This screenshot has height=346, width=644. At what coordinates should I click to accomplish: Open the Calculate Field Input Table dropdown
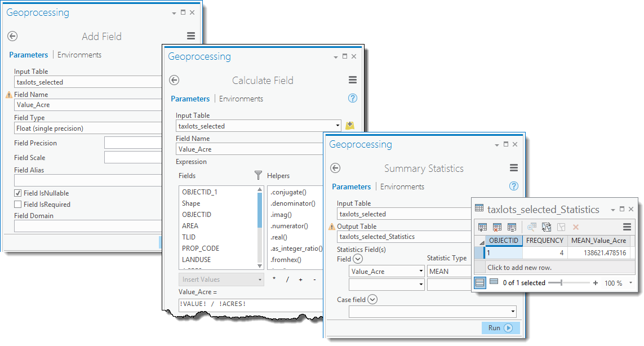[337, 126]
